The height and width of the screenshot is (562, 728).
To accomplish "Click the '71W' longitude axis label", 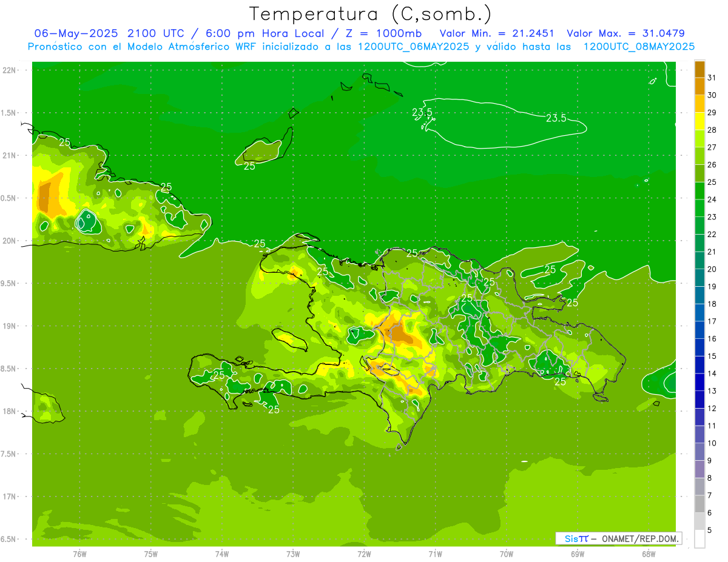I will point(435,554).
